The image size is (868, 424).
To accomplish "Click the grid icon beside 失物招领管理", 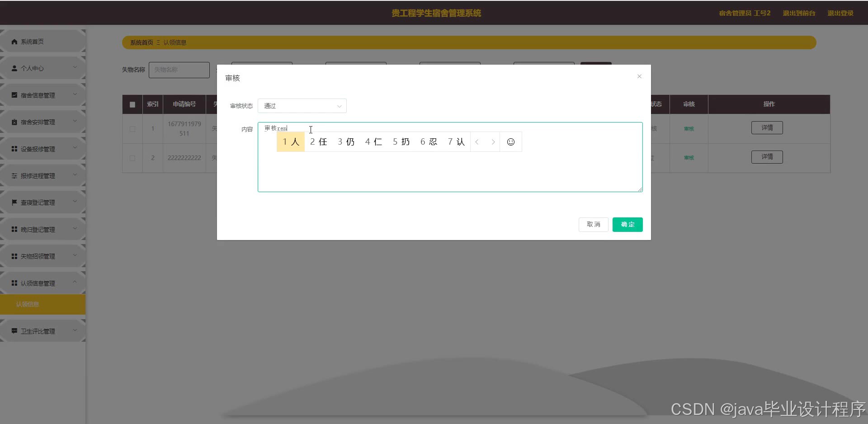I will (x=14, y=256).
